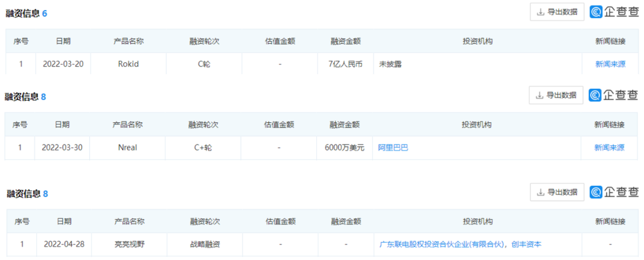Click 导出数据 button in Rokid financing table
The image size is (644, 260).
pos(557,12)
